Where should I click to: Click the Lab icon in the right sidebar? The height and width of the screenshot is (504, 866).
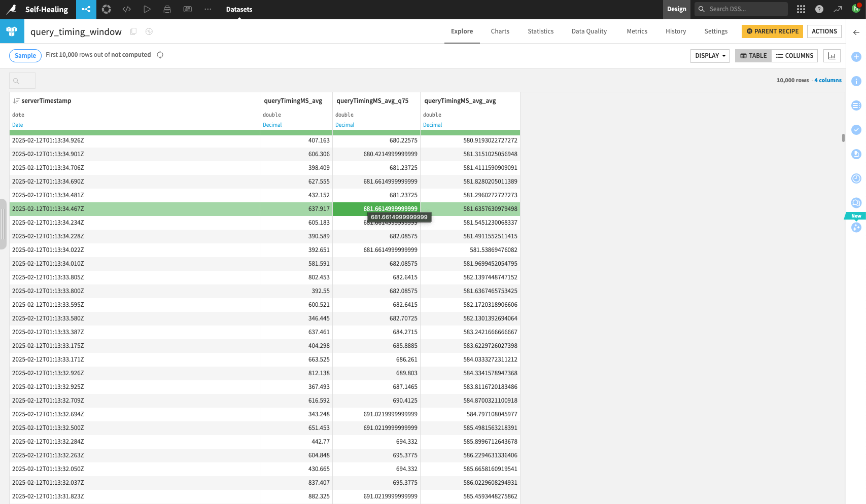[x=856, y=154]
